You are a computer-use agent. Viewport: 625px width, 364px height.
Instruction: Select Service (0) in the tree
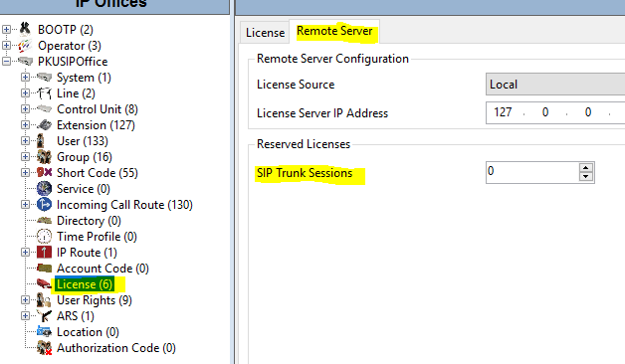pos(84,189)
